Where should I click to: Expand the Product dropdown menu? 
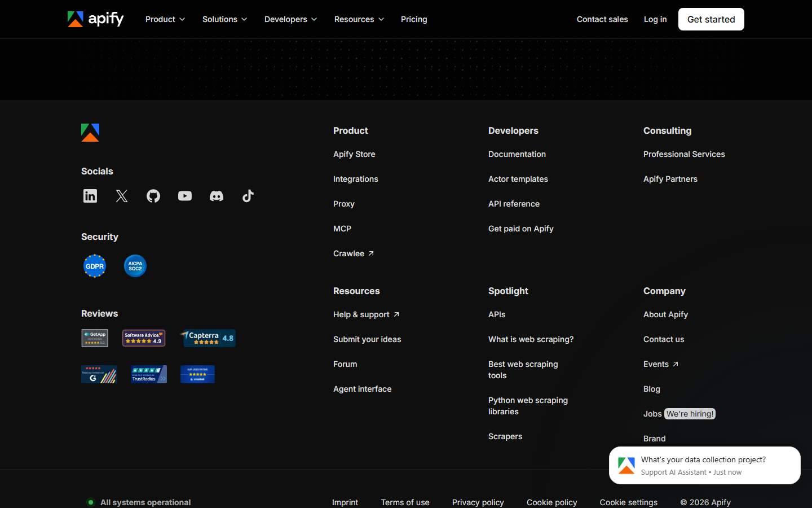165,19
